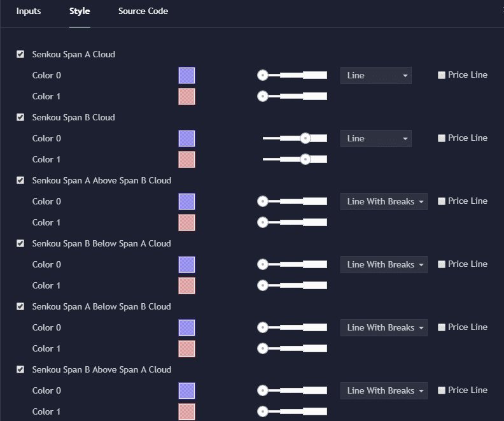This screenshot has width=504, height=421.
Task: Pick Color 0 blue swatch for Senkou Span A Cloud
Action: [x=186, y=76]
